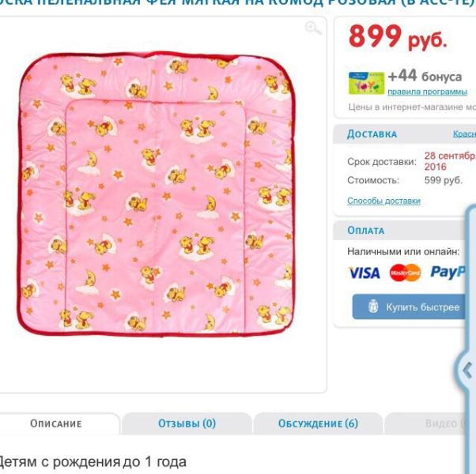
Task: Click the 899 руб. price
Action: coord(398,36)
